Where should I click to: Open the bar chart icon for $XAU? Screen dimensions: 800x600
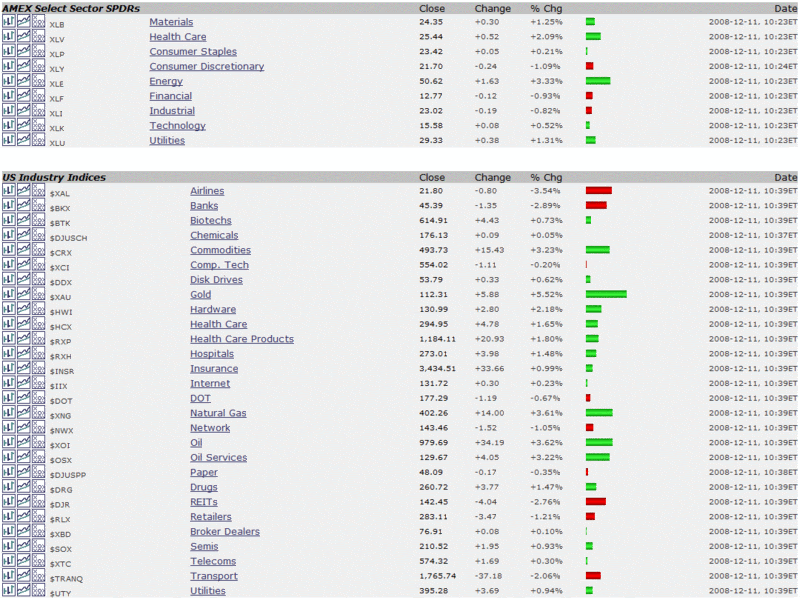(9, 293)
